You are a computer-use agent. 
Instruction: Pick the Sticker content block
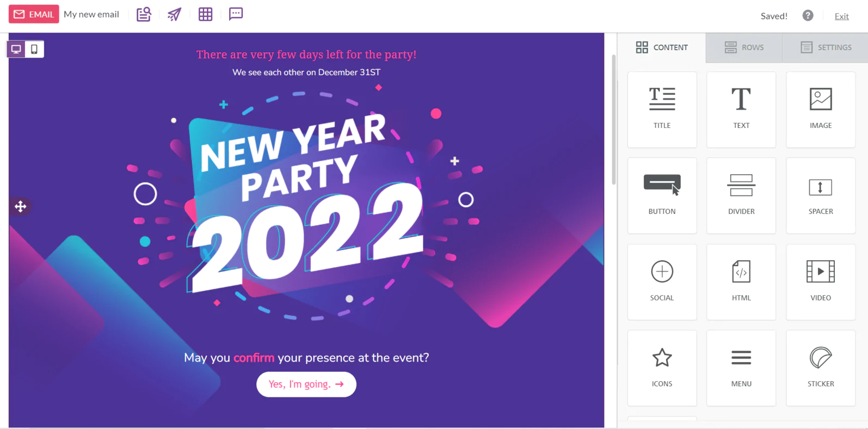pos(821,368)
